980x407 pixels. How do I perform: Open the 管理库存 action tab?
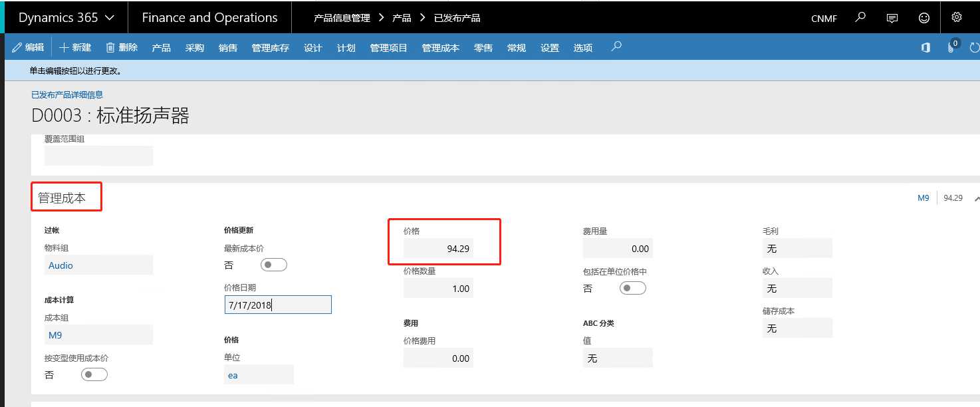click(271, 48)
